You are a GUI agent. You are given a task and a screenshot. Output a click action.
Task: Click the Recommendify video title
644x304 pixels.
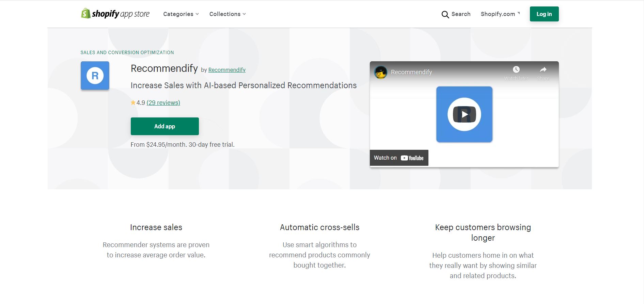tap(411, 72)
